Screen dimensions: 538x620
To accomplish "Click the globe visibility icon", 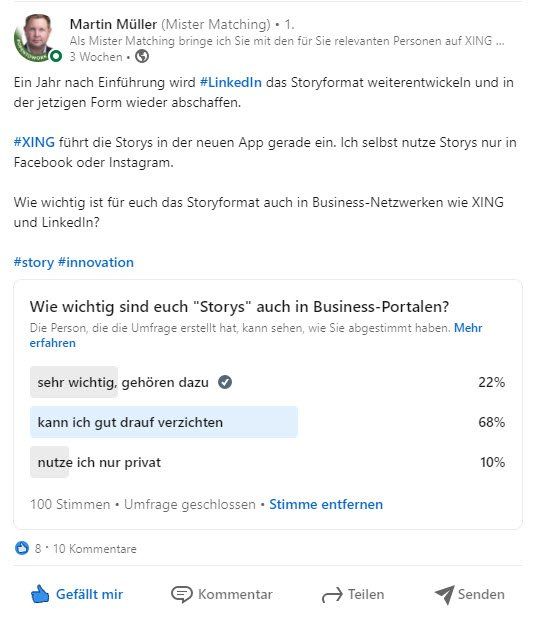I will 142,57.
